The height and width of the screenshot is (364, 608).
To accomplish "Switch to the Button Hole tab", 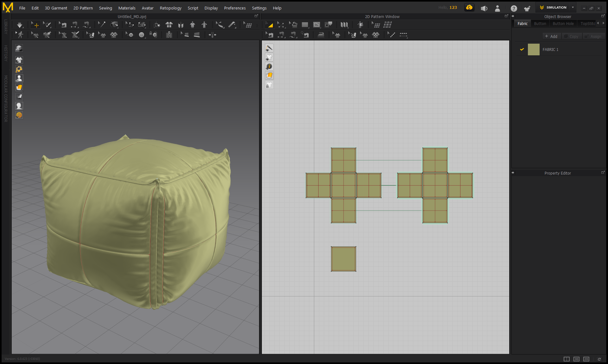I will [x=563, y=24].
